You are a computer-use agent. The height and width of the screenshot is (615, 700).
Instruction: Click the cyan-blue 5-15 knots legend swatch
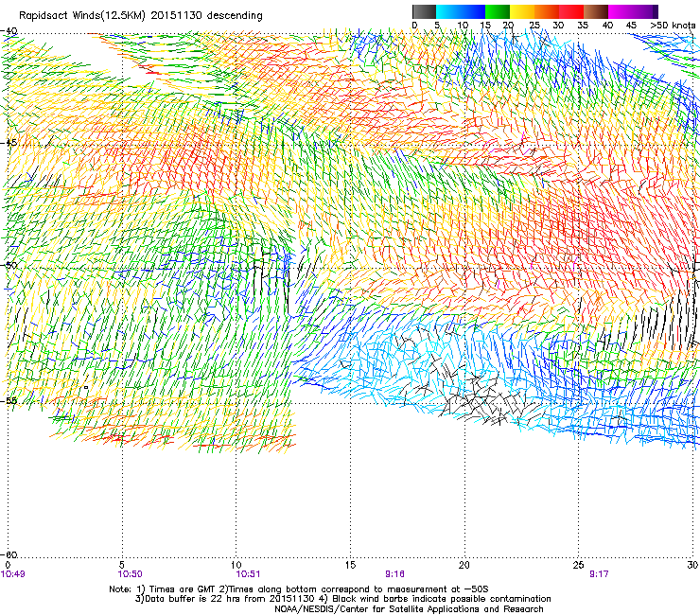click(461, 11)
